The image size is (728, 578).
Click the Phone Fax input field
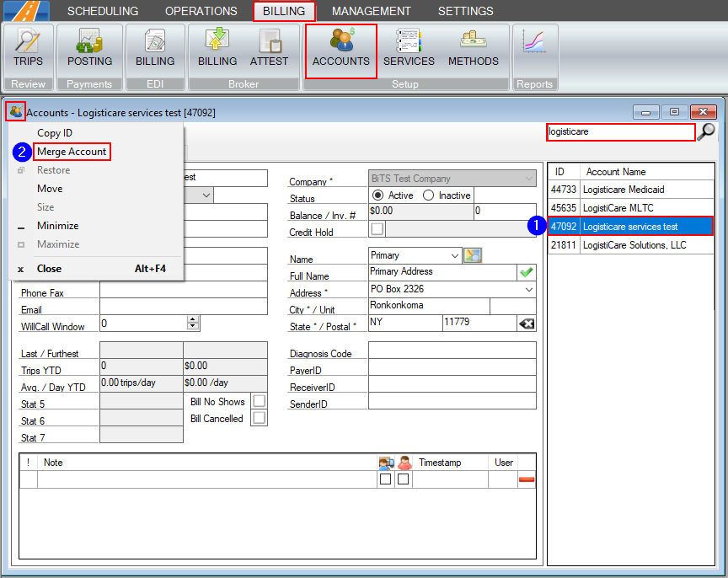click(184, 290)
